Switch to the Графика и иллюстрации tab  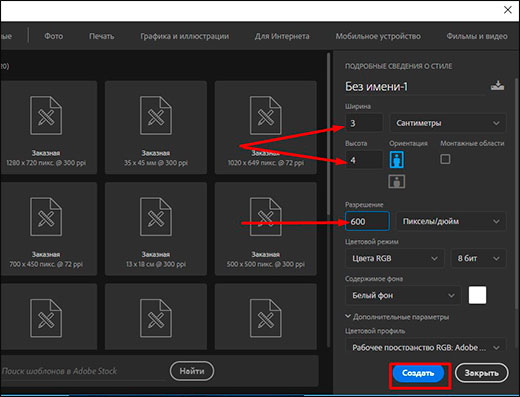(184, 36)
